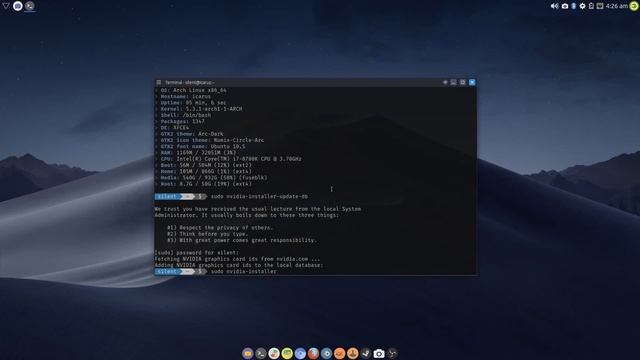Launch Steam from the dock

366,353
